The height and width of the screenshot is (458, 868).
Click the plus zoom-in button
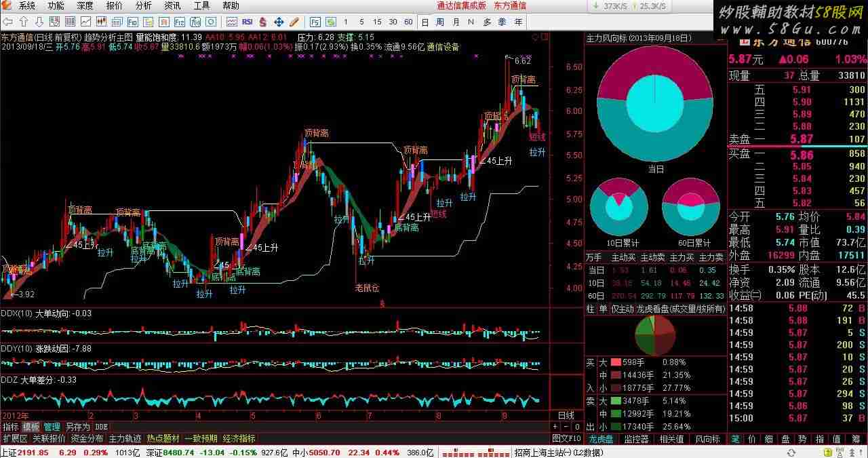coord(555,427)
